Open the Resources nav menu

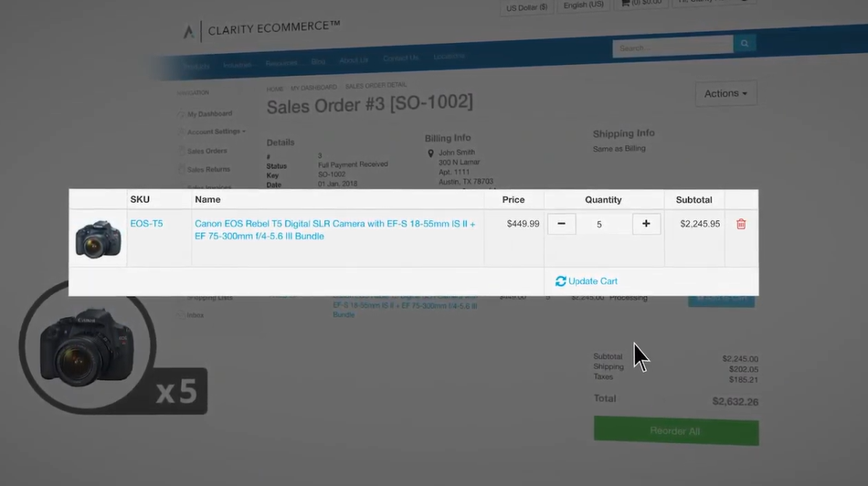coord(281,63)
